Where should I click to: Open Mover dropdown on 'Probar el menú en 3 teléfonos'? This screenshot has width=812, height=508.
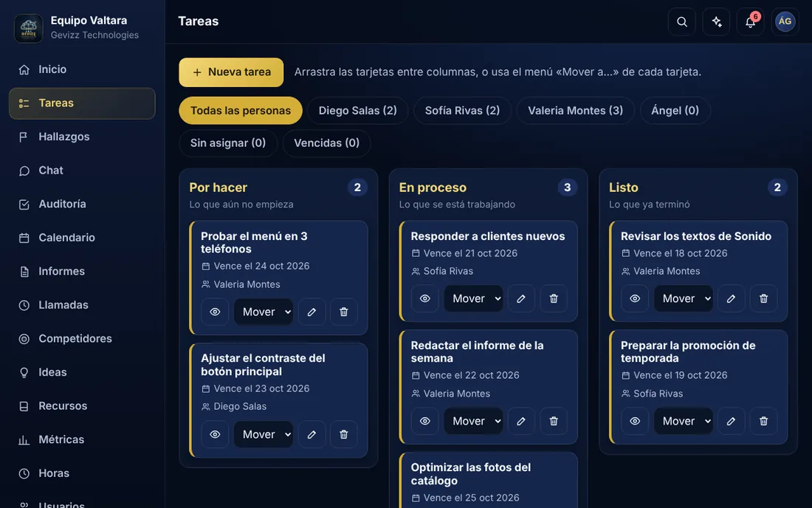(x=264, y=312)
